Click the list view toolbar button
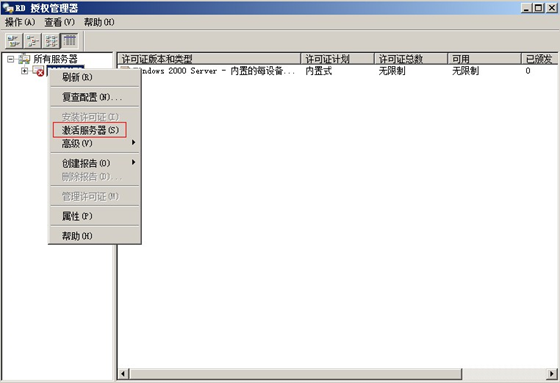The image size is (560, 383). [51, 41]
